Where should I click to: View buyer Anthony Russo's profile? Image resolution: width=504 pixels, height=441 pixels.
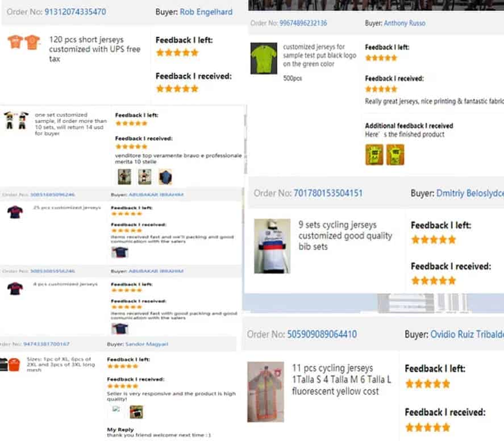405,23
